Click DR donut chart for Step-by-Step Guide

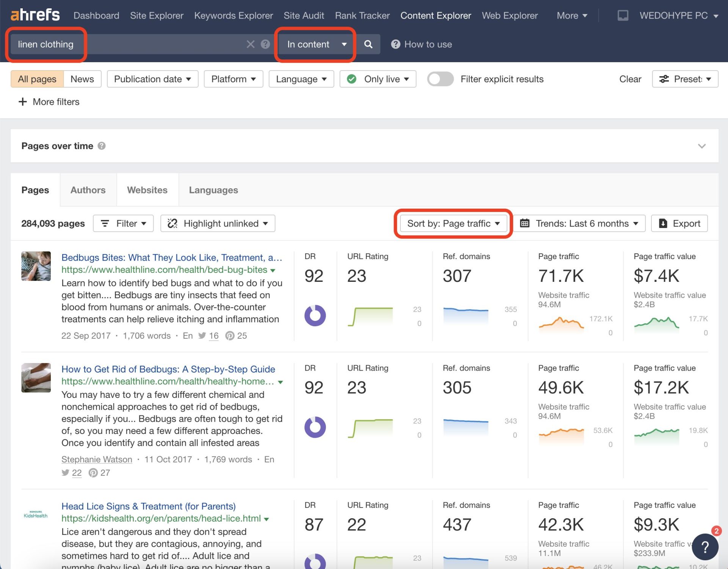pyautogui.click(x=315, y=427)
